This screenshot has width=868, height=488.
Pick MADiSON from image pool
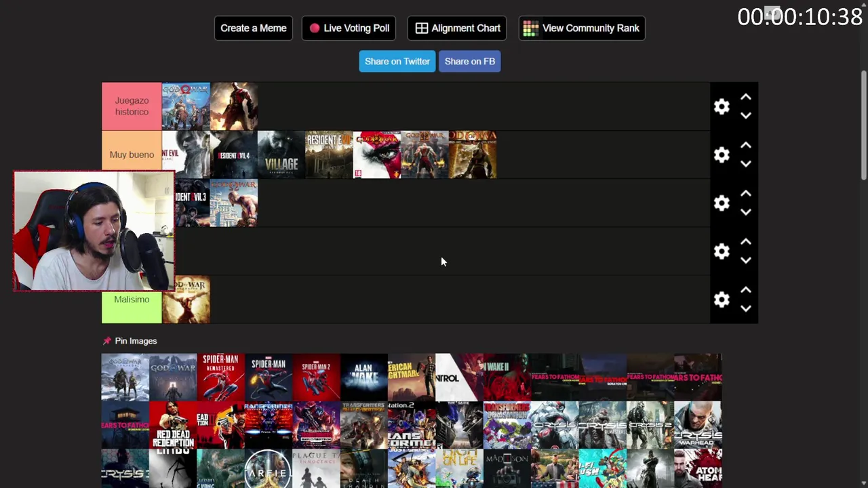coord(507,469)
